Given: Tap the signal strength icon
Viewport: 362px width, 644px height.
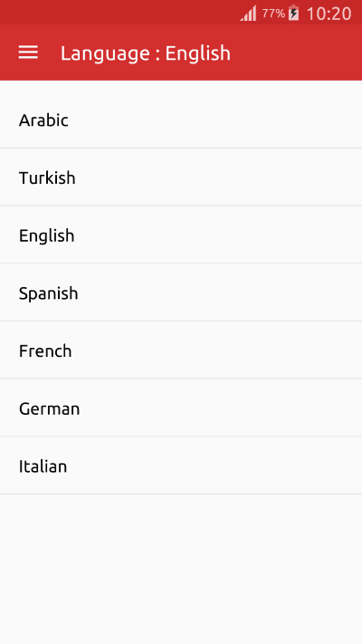Looking at the screenshot, I should coord(248,14).
